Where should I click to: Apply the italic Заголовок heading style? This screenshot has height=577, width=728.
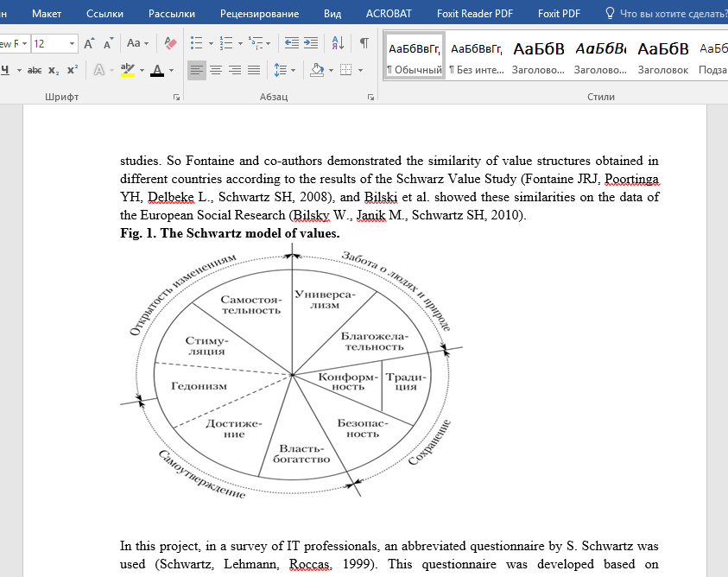point(600,56)
